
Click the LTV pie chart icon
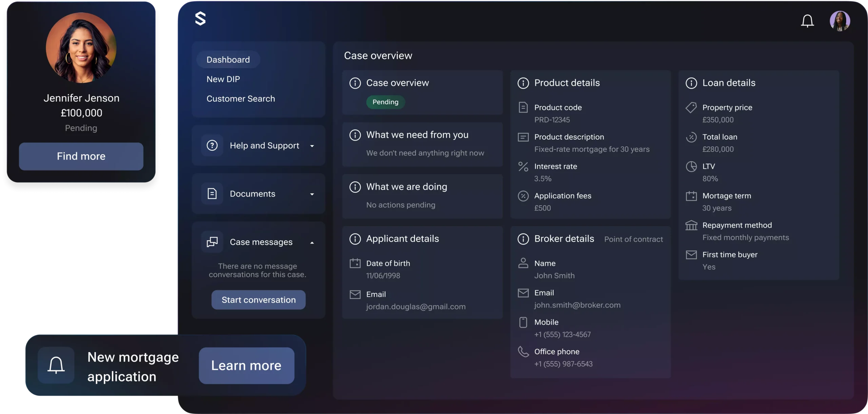coord(691,167)
